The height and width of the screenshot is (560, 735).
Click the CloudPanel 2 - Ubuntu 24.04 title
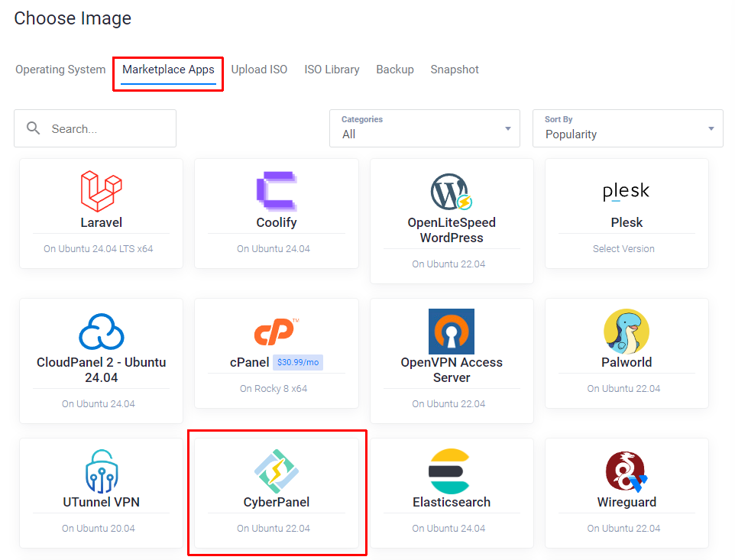(x=102, y=370)
